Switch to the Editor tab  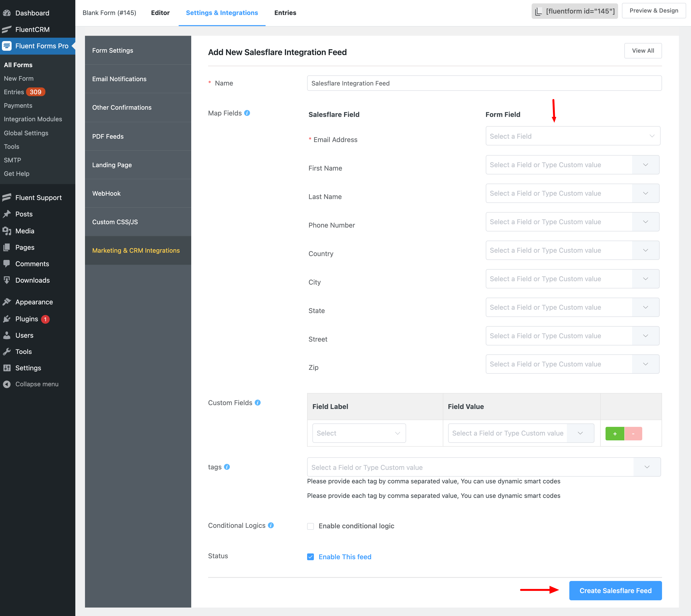tap(160, 13)
